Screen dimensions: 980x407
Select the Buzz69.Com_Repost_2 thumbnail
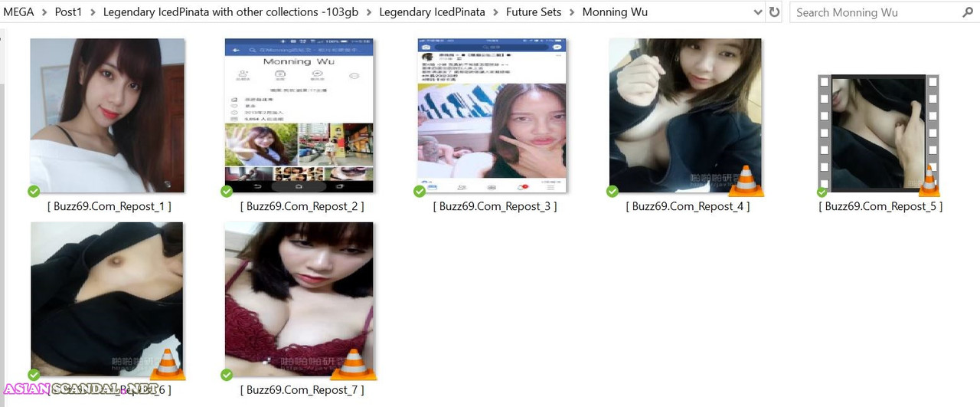click(299, 115)
